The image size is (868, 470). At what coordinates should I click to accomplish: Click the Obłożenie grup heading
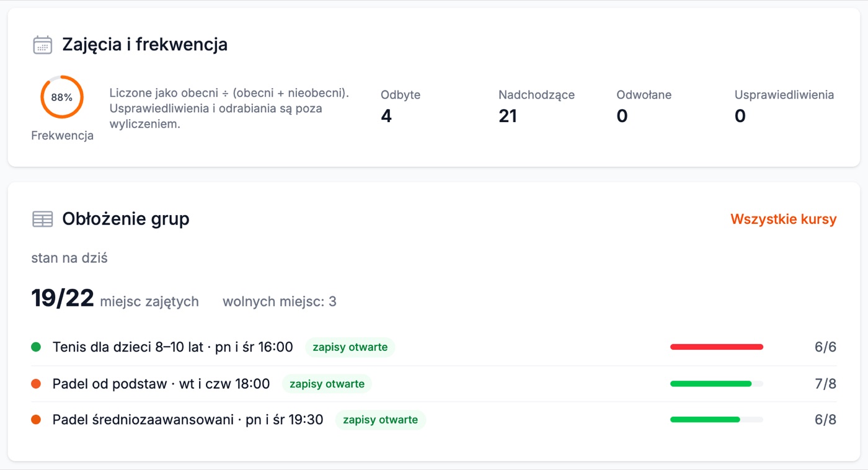pos(126,219)
